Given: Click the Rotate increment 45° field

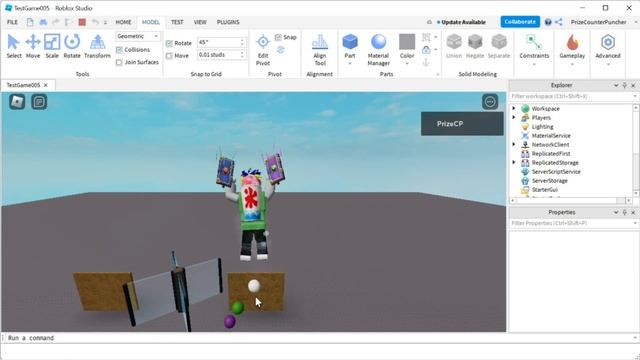Looking at the screenshot, I should pos(222,42).
